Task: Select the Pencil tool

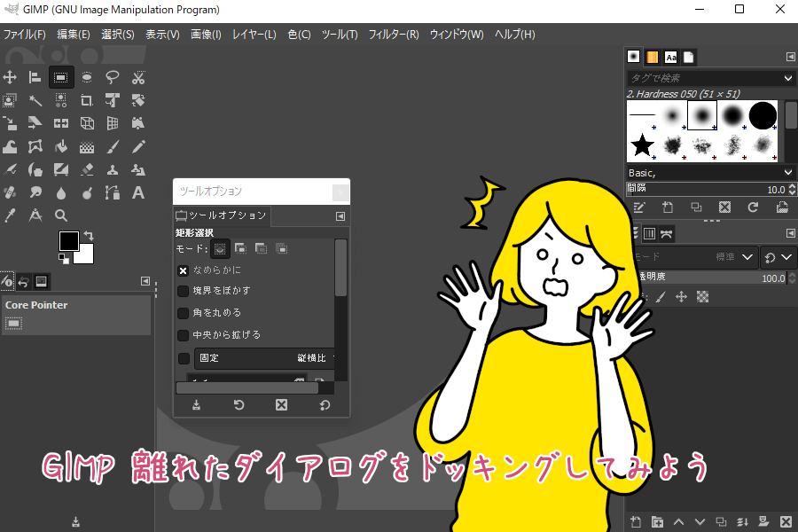Action: click(x=138, y=146)
